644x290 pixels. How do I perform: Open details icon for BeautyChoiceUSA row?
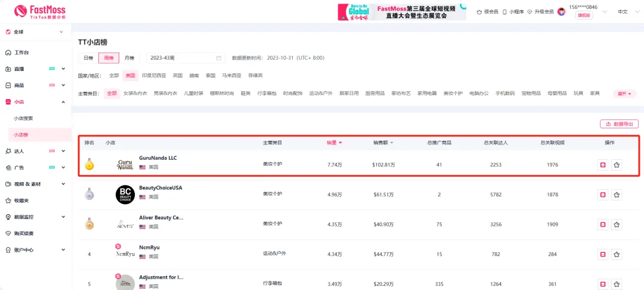pos(602,195)
